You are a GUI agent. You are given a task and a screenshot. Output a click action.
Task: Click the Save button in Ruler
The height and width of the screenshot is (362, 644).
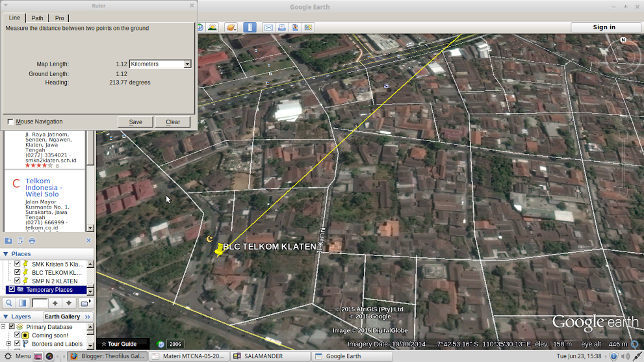click(136, 122)
